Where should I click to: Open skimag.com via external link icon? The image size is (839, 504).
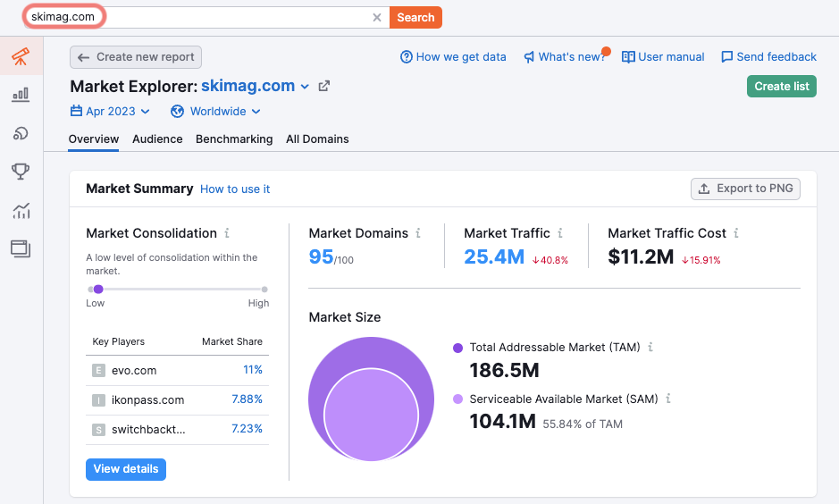click(323, 86)
